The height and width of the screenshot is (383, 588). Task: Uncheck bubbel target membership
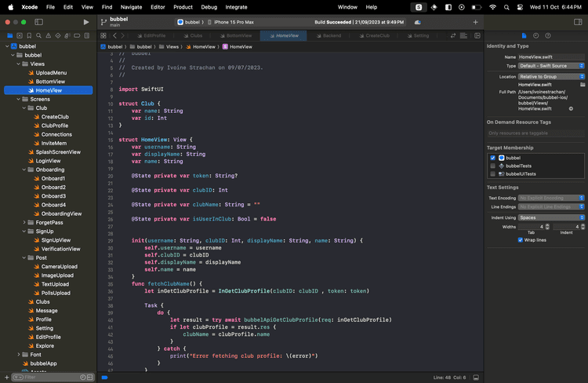click(492, 158)
